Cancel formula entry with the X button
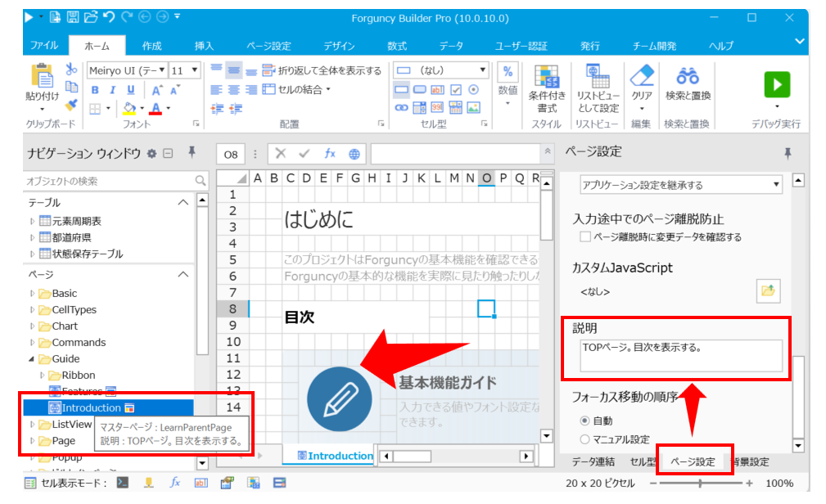 click(x=280, y=154)
